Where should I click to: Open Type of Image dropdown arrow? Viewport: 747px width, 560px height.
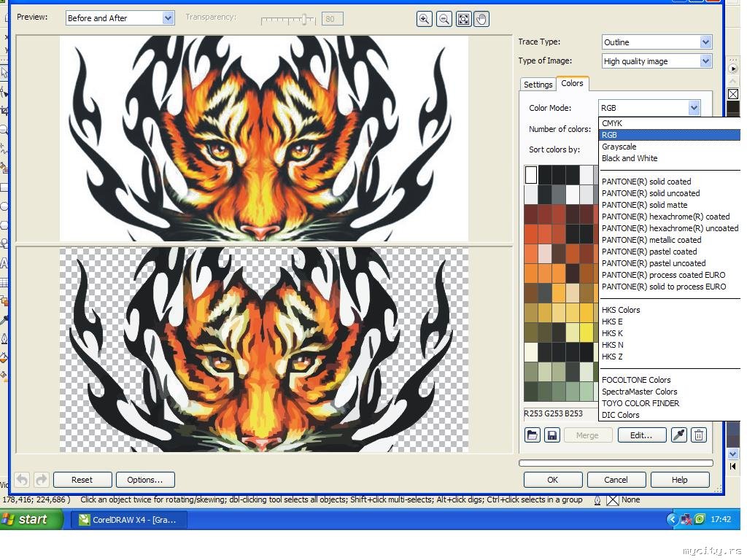[x=705, y=61]
